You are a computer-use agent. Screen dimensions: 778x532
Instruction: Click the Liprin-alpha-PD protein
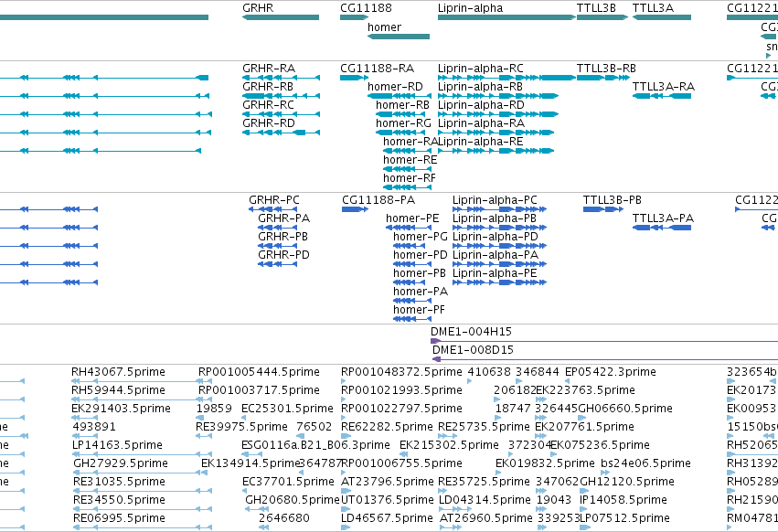[500, 246]
